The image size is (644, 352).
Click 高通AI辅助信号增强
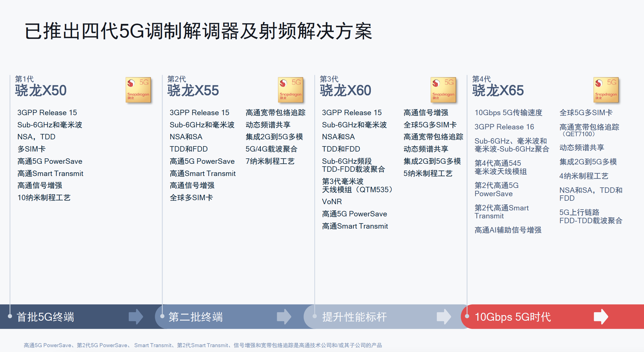(508, 230)
